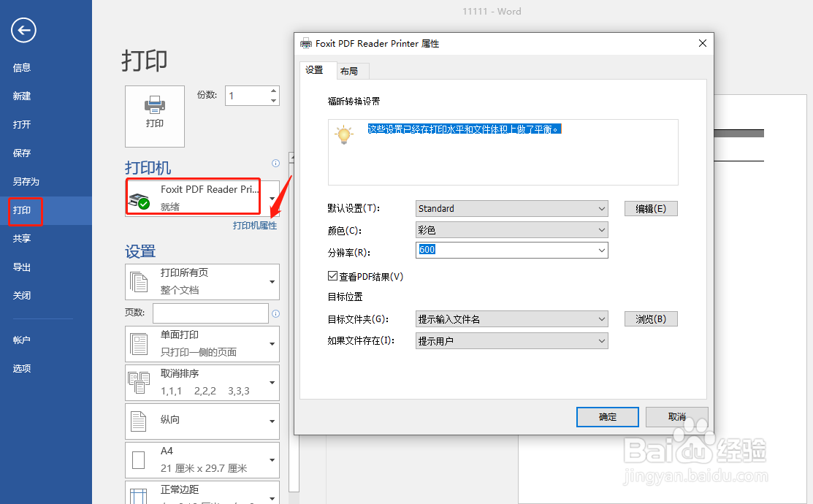Click the 份数 copies input field
Image resolution: width=813 pixels, height=504 pixels.
point(247,96)
